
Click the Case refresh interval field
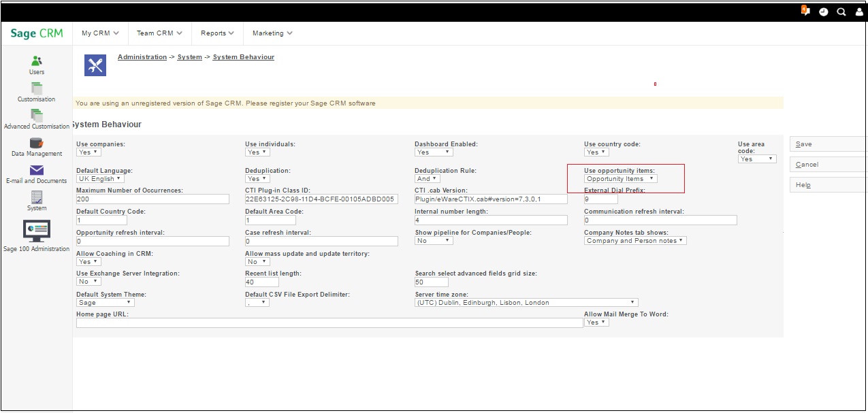point(321,242)
